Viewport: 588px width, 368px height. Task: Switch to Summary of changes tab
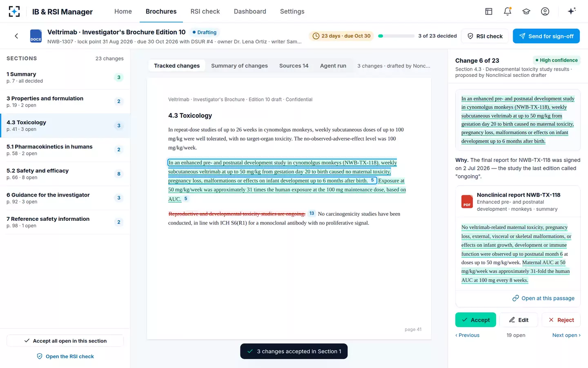(239, 66)
